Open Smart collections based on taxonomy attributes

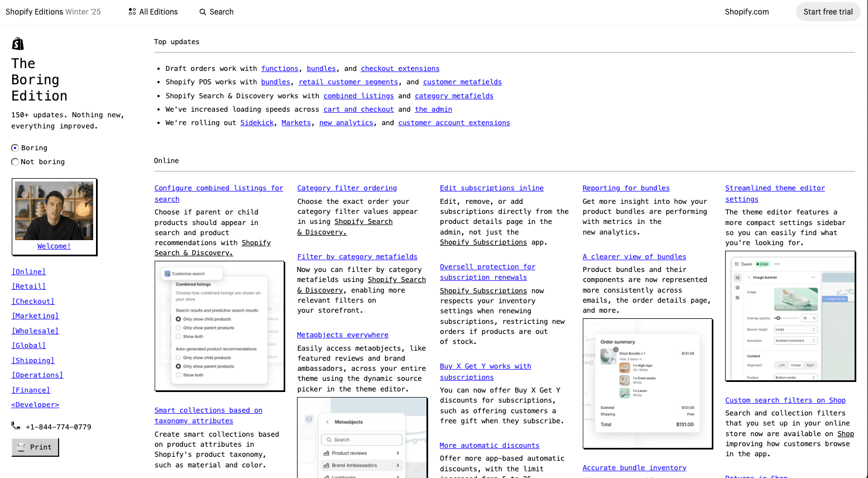pyautogui.click(x=208, y=415)
